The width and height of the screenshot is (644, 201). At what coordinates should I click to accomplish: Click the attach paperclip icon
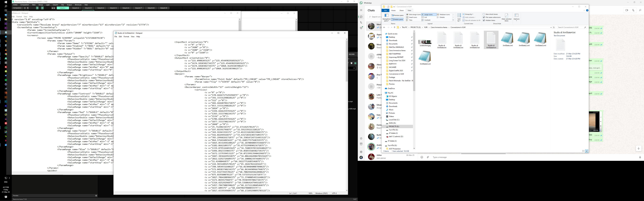pos(428,157)
